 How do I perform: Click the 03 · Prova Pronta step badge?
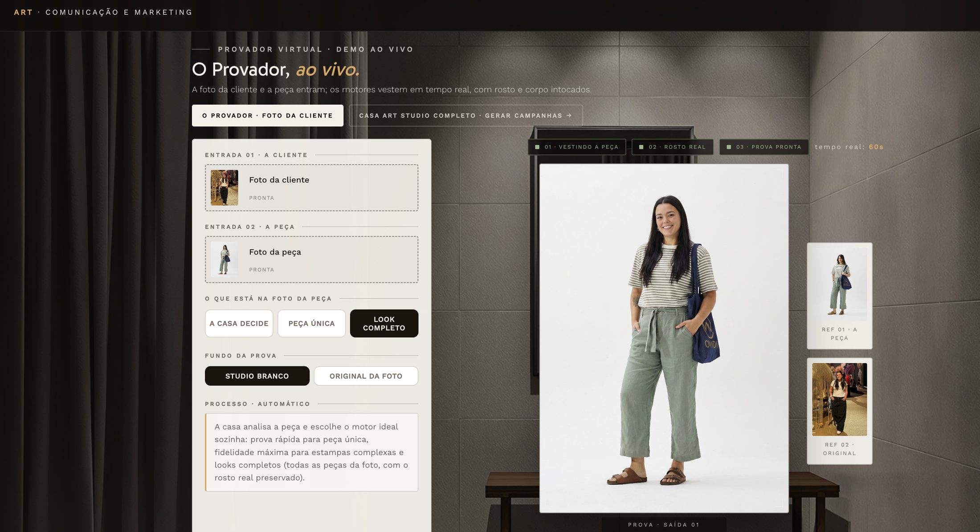pyautogui.click(x=764, y=147)
